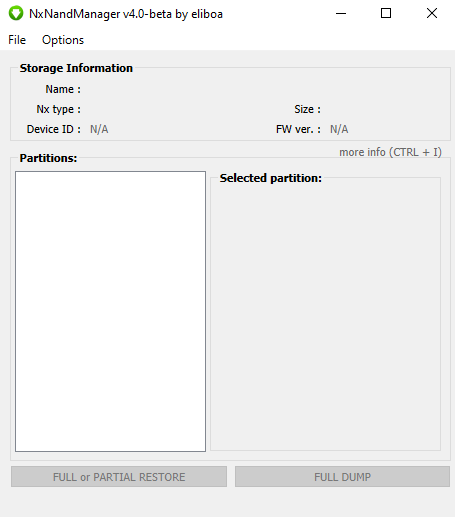This screenshot has width=455, height=517.
Task: Click the Storage Information group heading
Action: click(x=76, y=68)
